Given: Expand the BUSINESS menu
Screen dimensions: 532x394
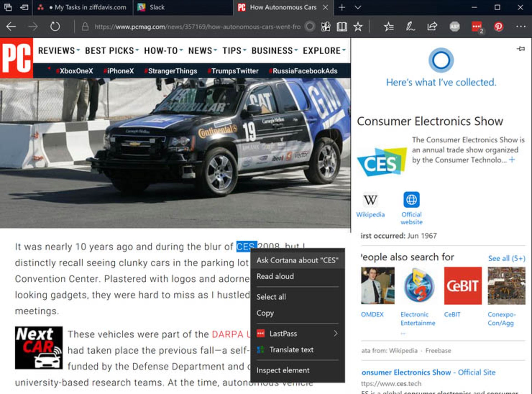Looking at the screenshot, I should (274, 51).
